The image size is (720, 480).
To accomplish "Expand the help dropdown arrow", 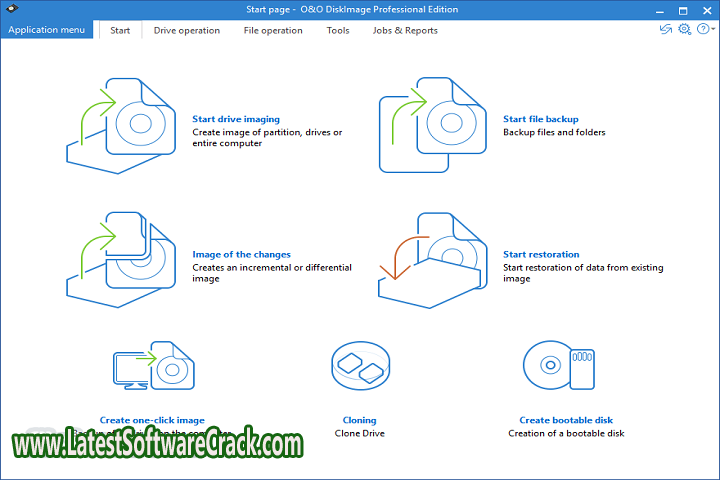I will click(713, 29).
